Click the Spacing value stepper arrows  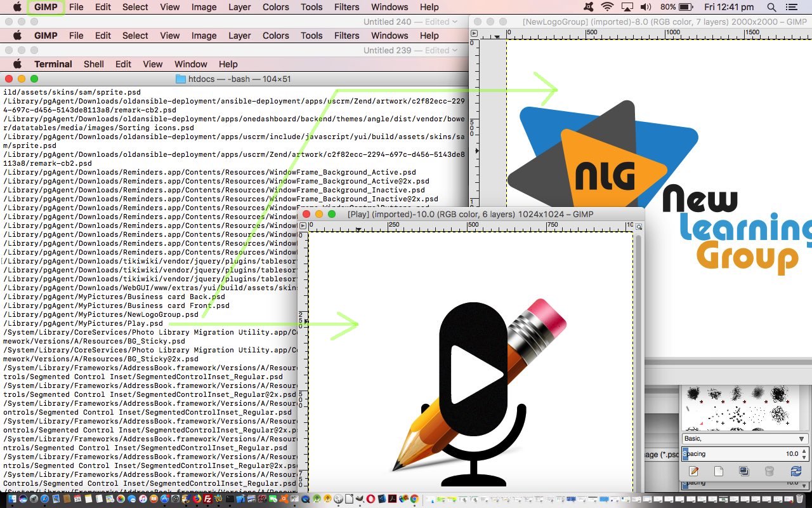(x=804, y=454)
